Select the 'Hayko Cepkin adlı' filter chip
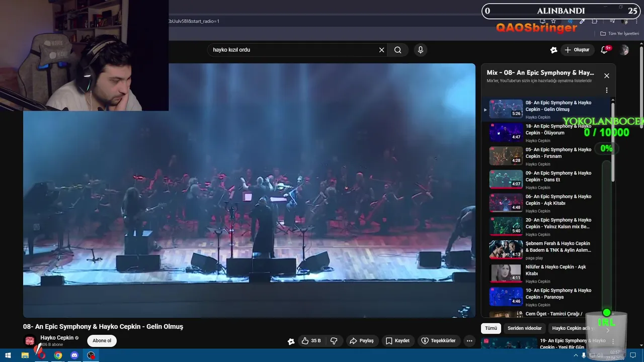The height and width of the screenshot is (362, 644). 573,328
